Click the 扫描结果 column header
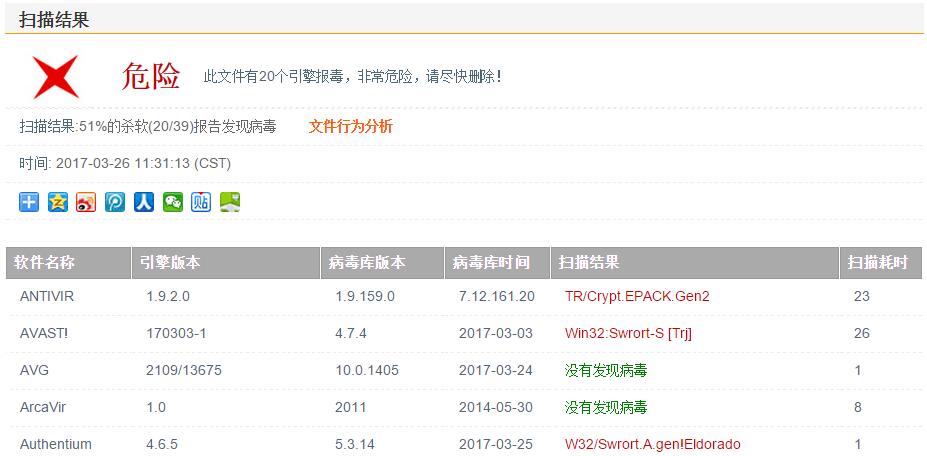Screen dimensions: 927x456 tap(695, 263)
